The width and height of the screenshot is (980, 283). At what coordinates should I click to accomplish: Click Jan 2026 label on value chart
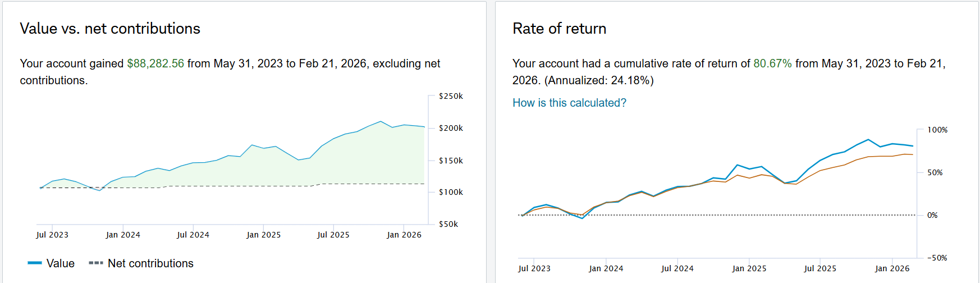tap(404, 235)
